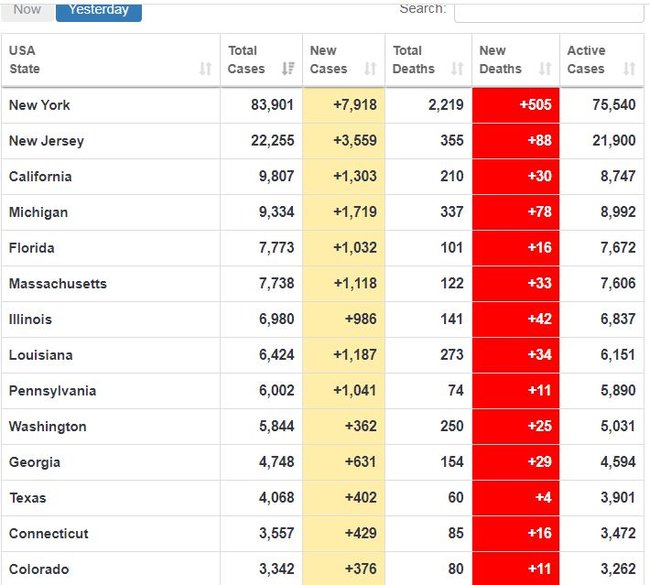Open the New York state link
Viewport: 650px width, 585px height.
(x=39, y=105)
